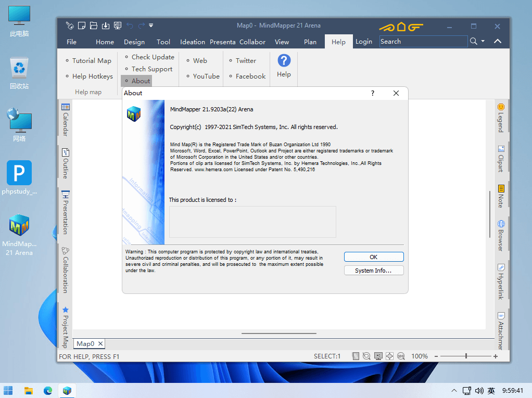Image resolution: width=532 pixels, height=398 pixels.
Task: Click the magnifier search icon
Action: (x=474, y=41)
